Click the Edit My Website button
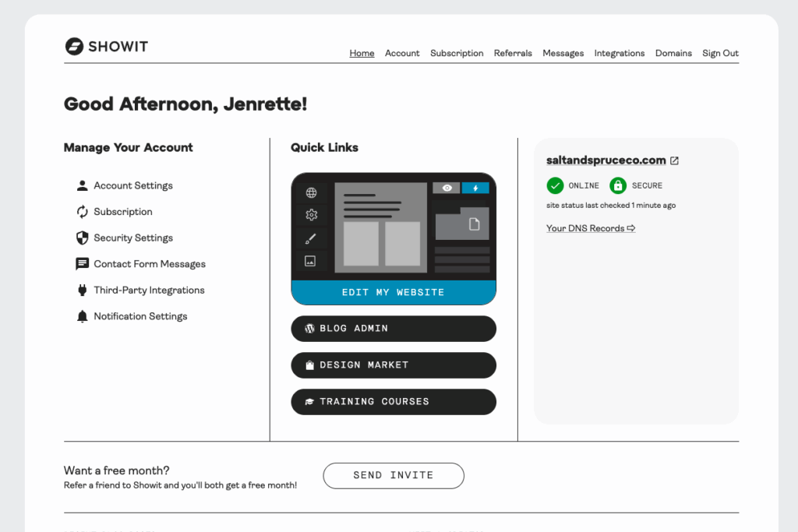This screenshot has height=532, width=798. coord(394,292)
